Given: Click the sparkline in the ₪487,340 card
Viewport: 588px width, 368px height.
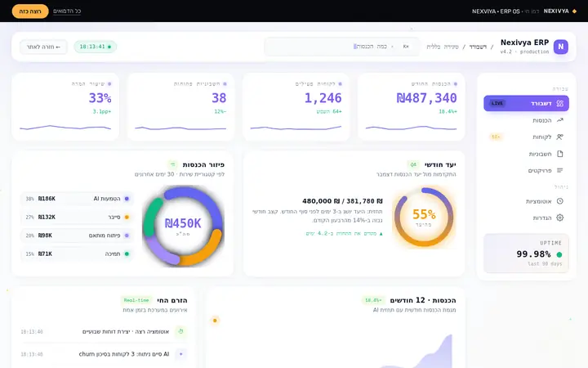Looking at the screenshot, I should coord(412,128).
